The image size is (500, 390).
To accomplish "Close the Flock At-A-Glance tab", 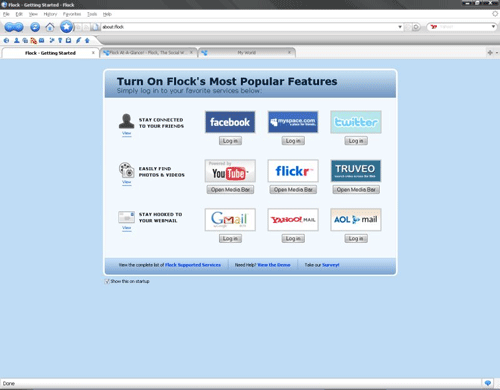I will [191, 53].
